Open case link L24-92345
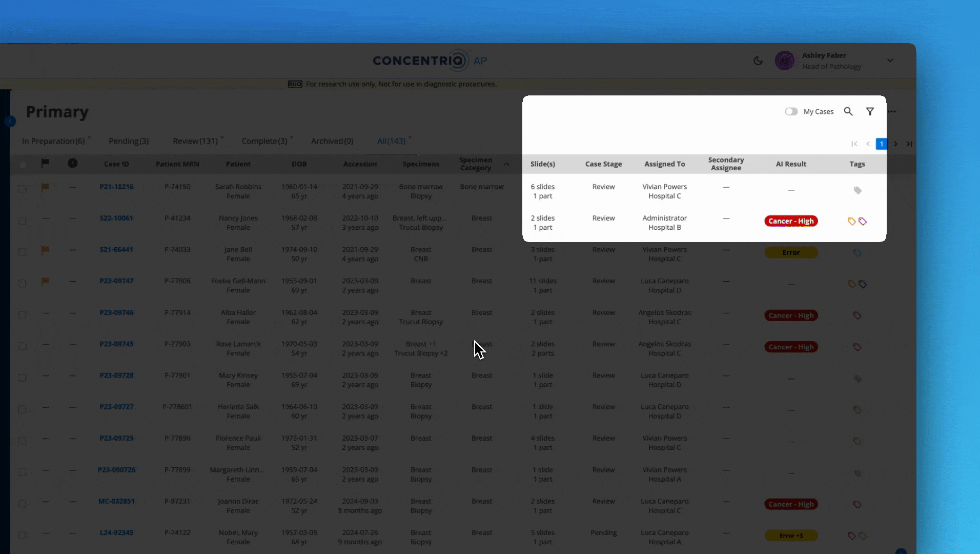This screenshot has height=554, width=980. click(116, 532)
